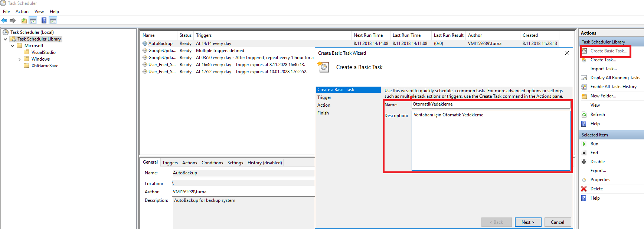644x229 pixels.
Task: Click the green Run arrow icon
Action: tap(584, 144)
